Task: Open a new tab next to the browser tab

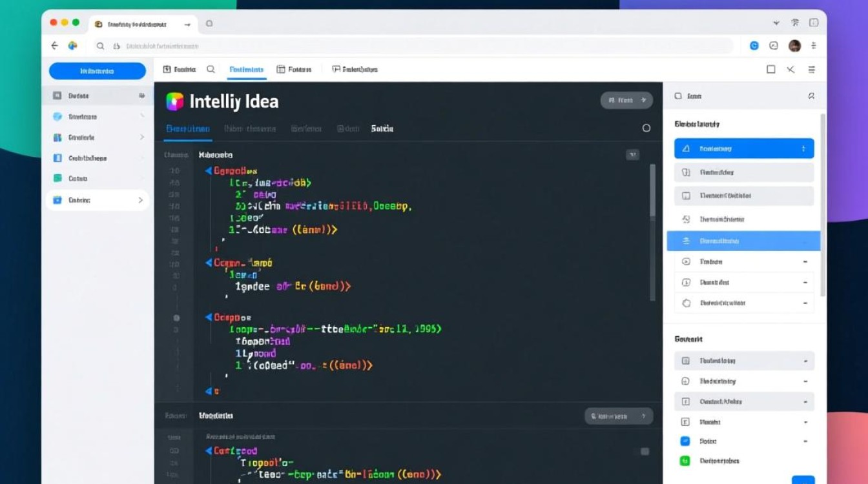Action: pos(209,24)
